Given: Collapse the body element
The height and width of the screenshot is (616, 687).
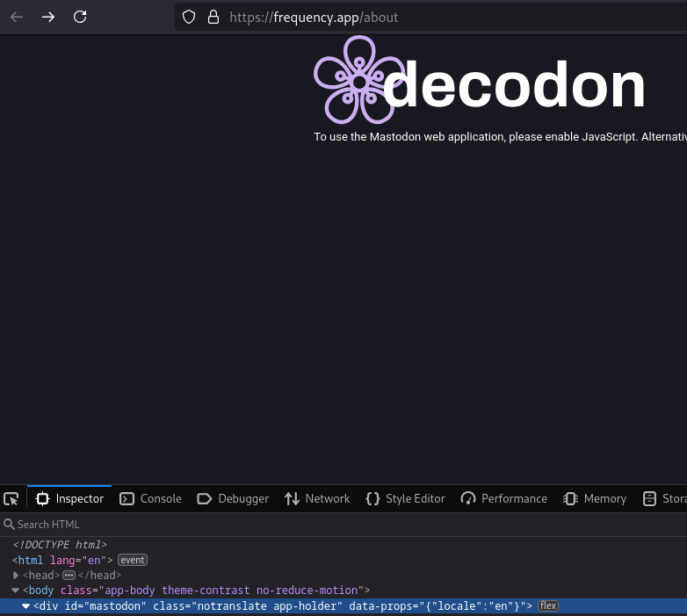Looking at the screenshot, I should coord(15,591).
